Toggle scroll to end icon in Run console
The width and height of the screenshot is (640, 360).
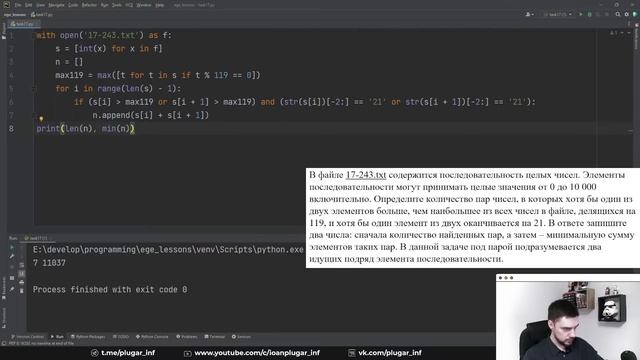pyautogui.click(x=22, y=274)
